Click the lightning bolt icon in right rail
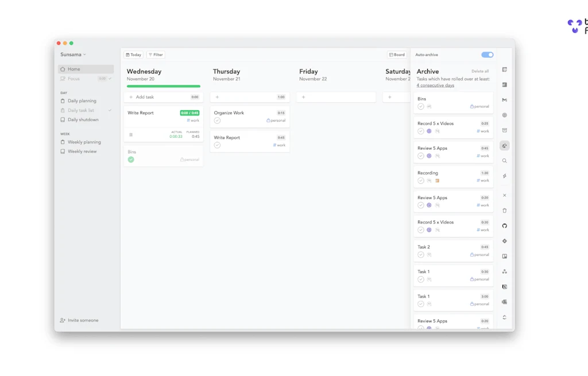The width and height of the screenshot is (588, 376). (x=504, y=176)
